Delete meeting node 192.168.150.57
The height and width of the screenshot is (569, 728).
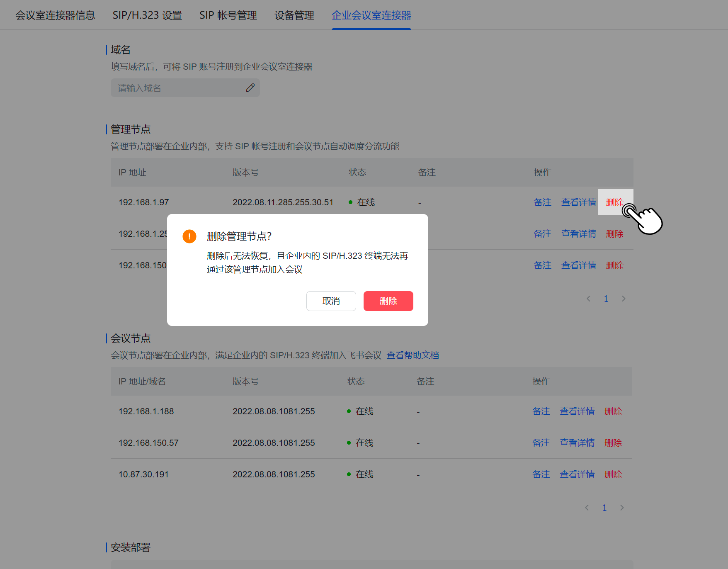(613, 443)
